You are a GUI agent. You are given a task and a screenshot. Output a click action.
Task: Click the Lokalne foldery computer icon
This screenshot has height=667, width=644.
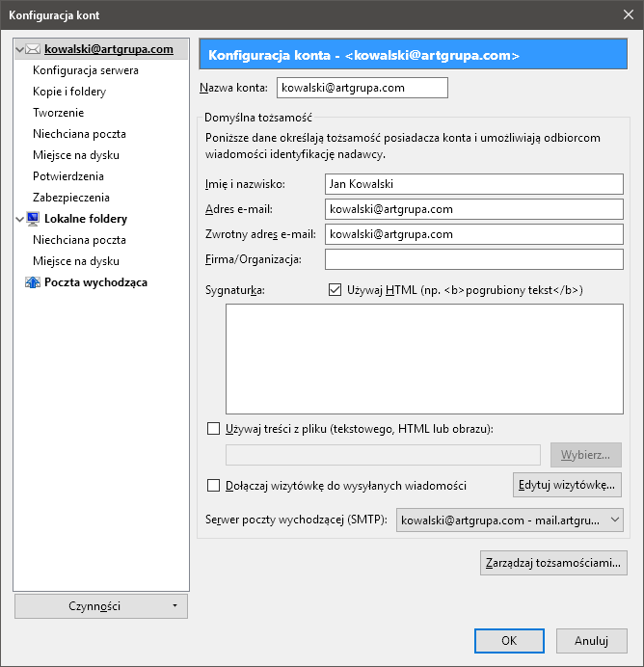tap(33, 219)
